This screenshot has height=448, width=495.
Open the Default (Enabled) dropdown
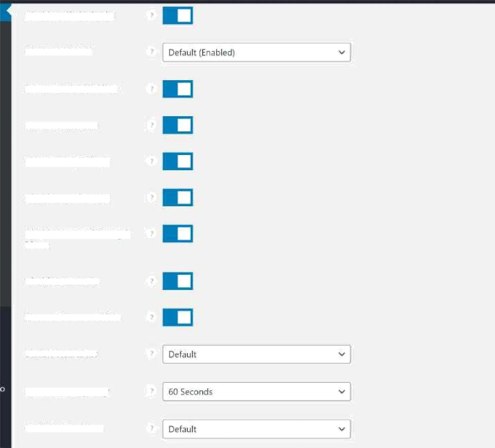[256, 53]
